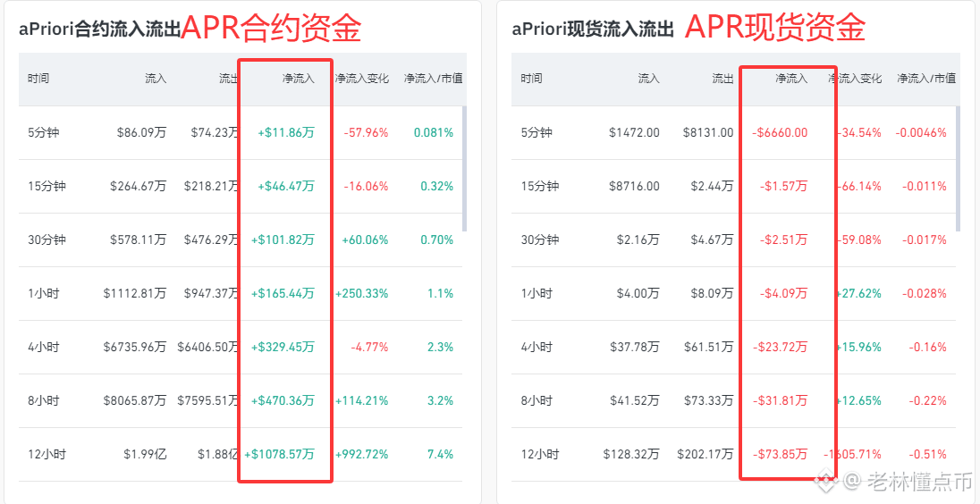Click the $8065.87万 inflow cell
Image resolution: width=980 pixels, height=504 pixels.
click(x=135, y=401)
